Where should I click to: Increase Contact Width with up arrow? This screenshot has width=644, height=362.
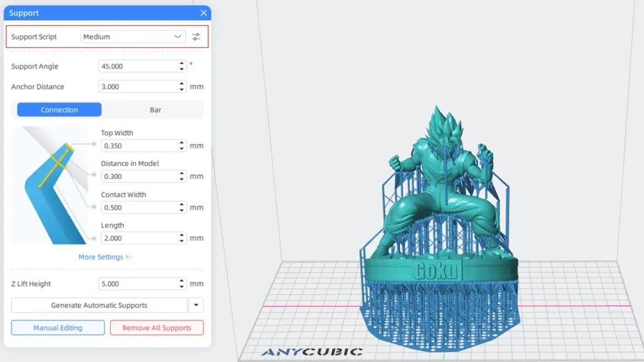(182, 204)
